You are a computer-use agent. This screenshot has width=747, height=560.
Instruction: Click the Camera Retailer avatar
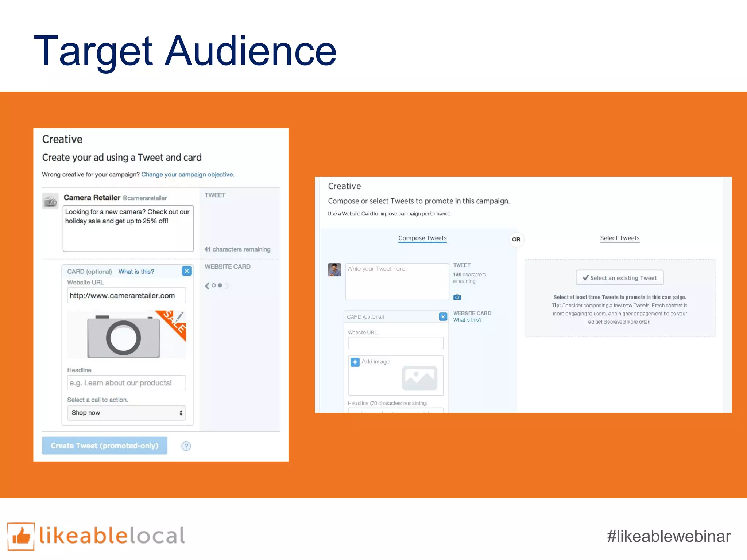[50, 201]
